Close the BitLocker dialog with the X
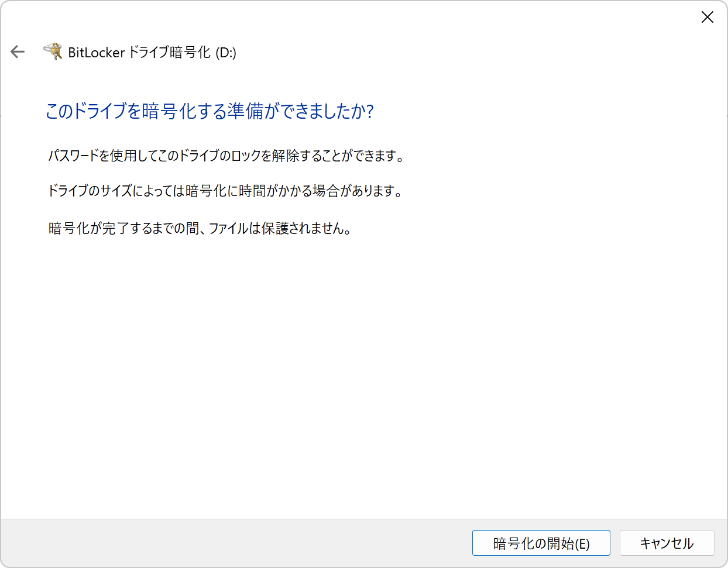The image size is (728, 568). coord(707,17)
